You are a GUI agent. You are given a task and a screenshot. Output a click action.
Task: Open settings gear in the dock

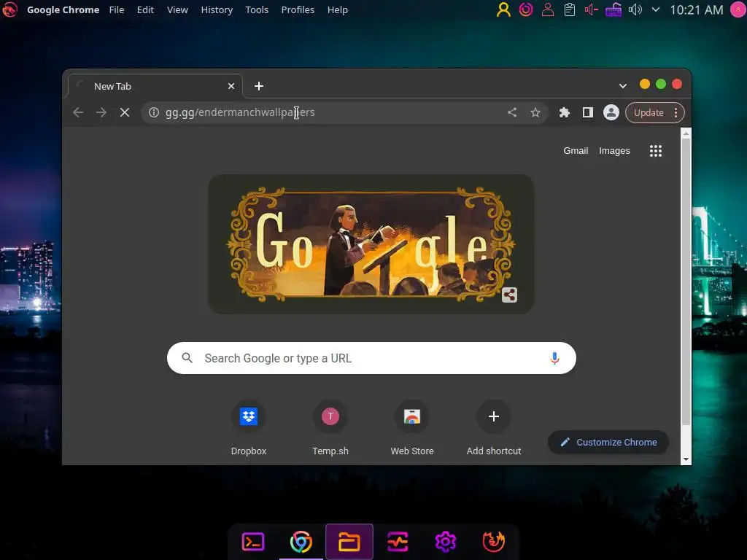coord(446,542)
